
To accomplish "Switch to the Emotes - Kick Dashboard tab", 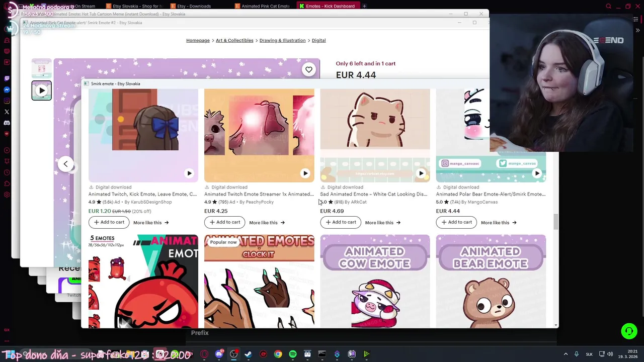I will [x=327, y=6].
